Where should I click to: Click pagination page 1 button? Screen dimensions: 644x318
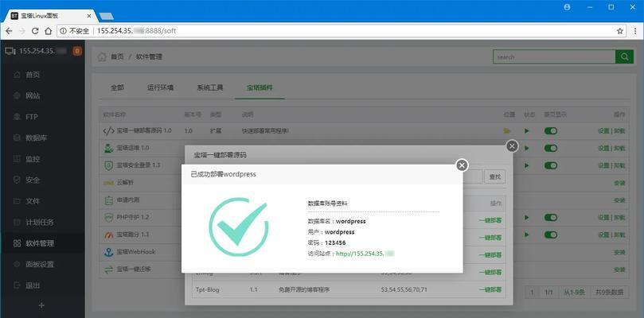point(532,292)
